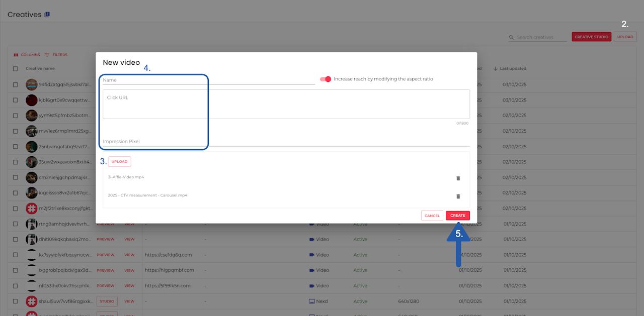Click the thumbnail of creative cm2nie5jgchpdmaj4r
The width and height of the screenshot is (644, 316).
click(x=32, y=177)
